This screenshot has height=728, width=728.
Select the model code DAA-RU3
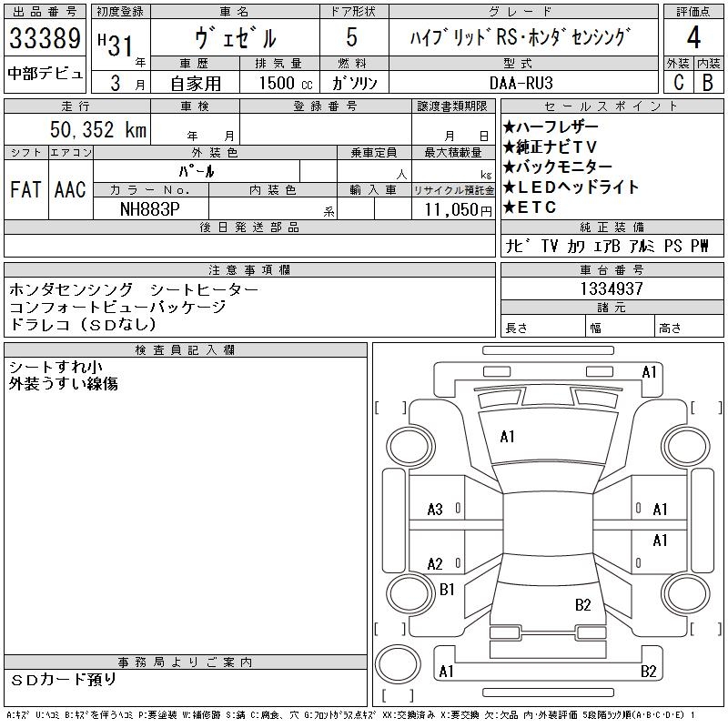(x=521, y=82)
